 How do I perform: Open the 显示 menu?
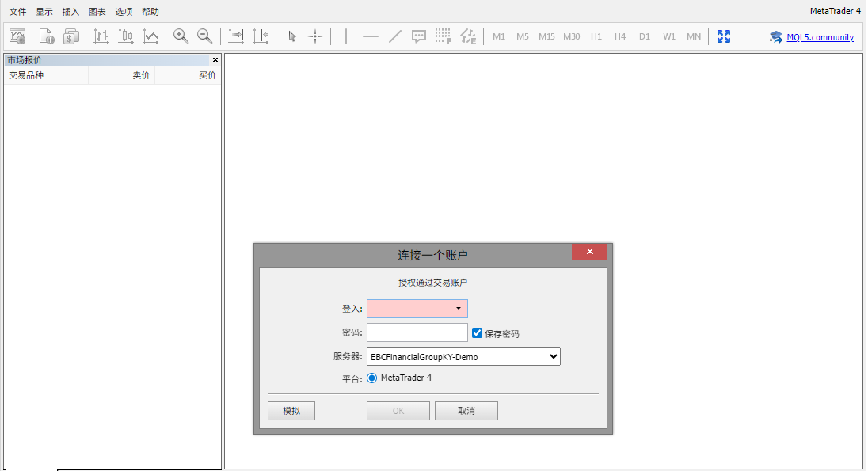coord(44,12)
